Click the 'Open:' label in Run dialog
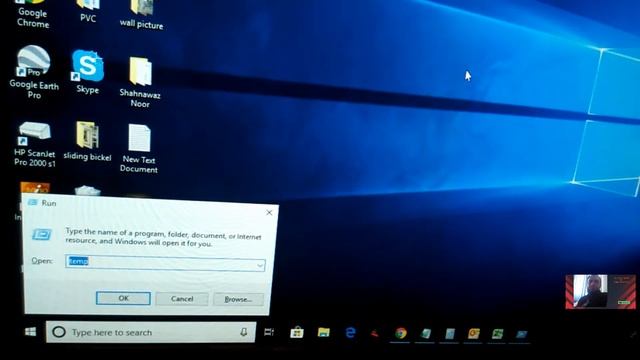Image resolution: width=640 pixels, height=360 pixels. [42, 260]
